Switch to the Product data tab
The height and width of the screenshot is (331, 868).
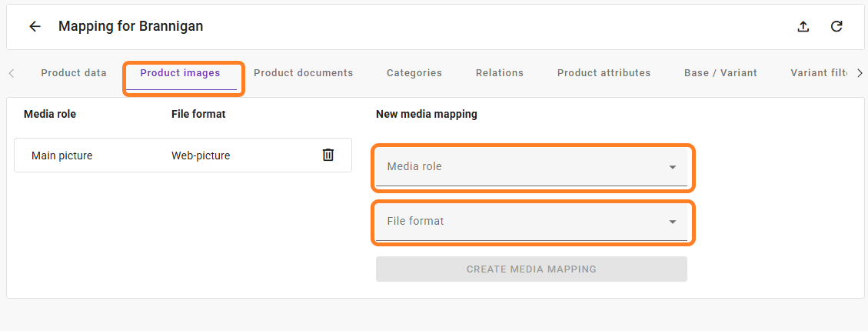(x=74, y=73)
